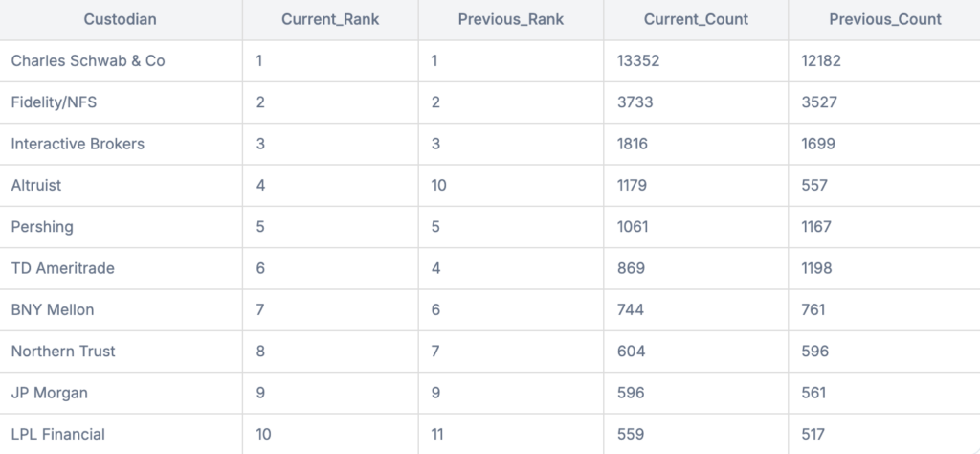The width and height of the screenshot is (980, 454).
Task: Select the Pershing custodian cell
Action: (121, 226)
